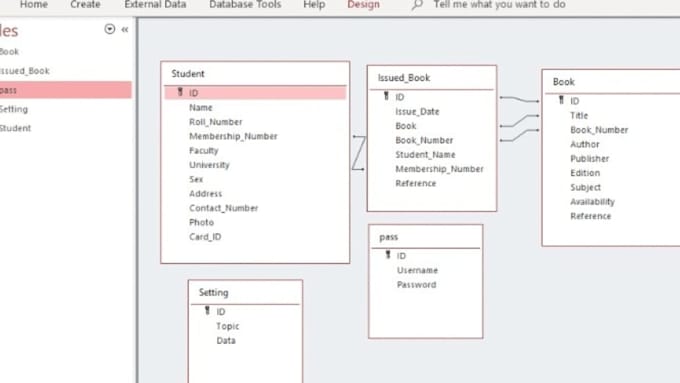Select ID field in Book table
The height and width of the screenshot is (383, 680).
pos(575,101)
